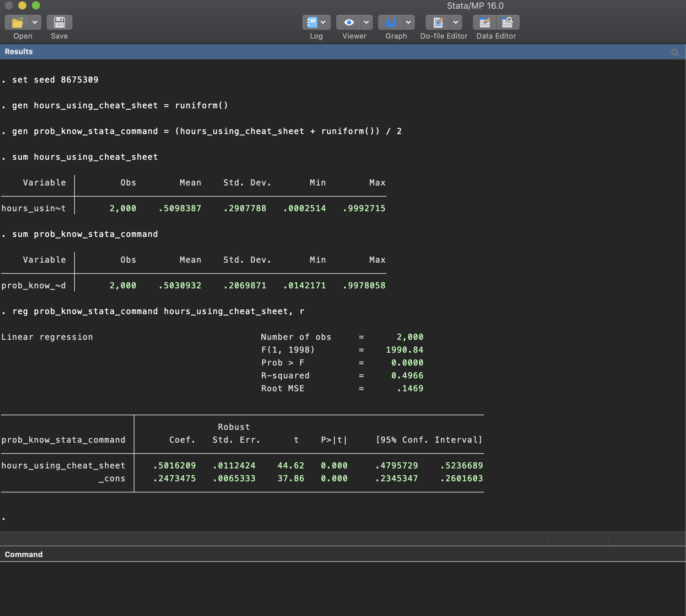Expand the Graph dropdown arrow
The height and width of the screenshot is (616, 686).
tap(408, 23)
